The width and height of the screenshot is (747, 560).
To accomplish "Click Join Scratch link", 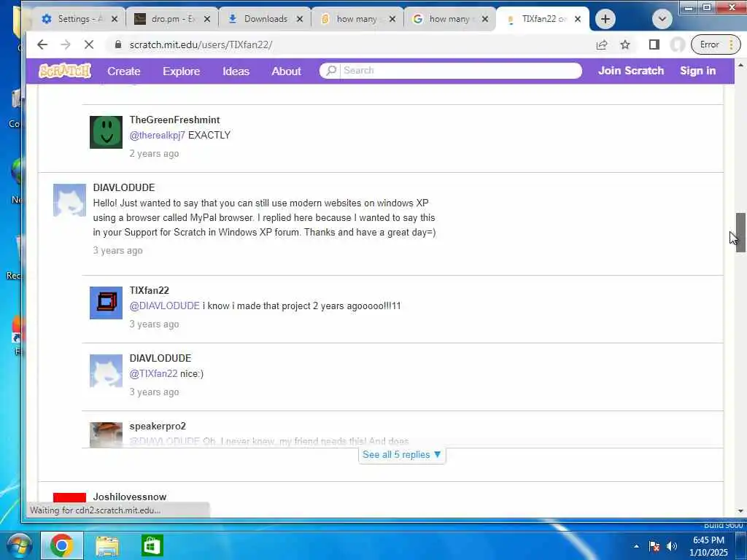I will click(x=631, y=71).
